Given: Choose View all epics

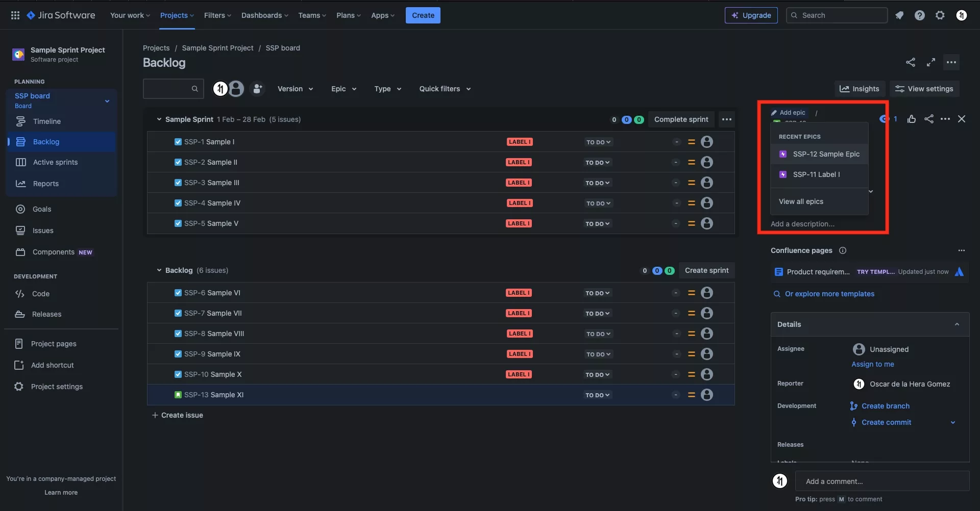Looking at the screenshot, I should [x=819, y=201].
